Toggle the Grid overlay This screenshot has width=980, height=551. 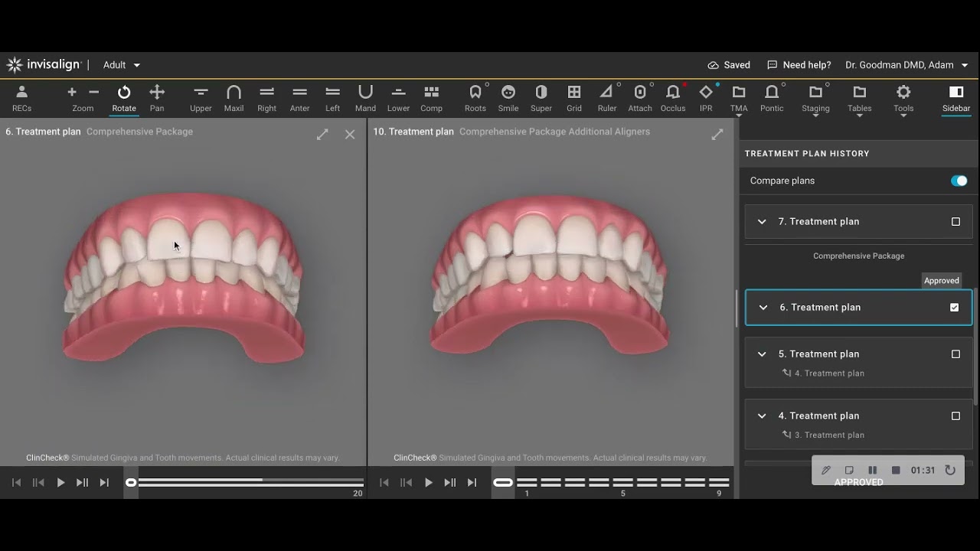[x=574, y=98]
